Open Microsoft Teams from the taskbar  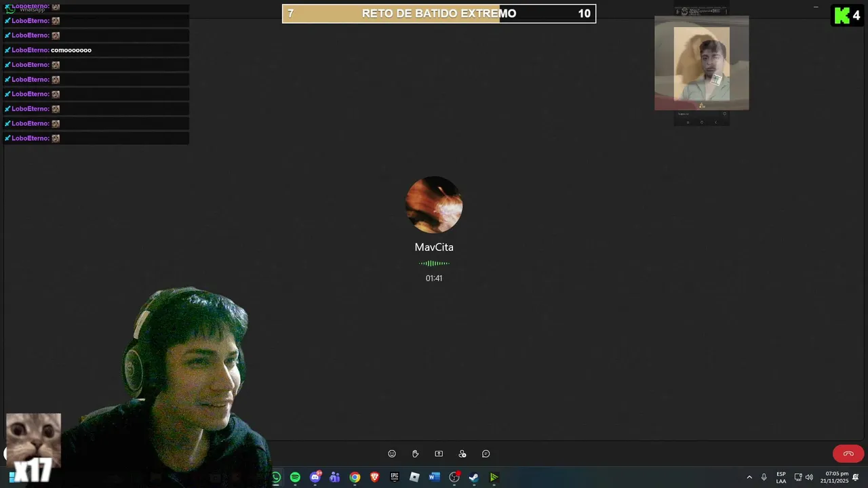point(334,477)
